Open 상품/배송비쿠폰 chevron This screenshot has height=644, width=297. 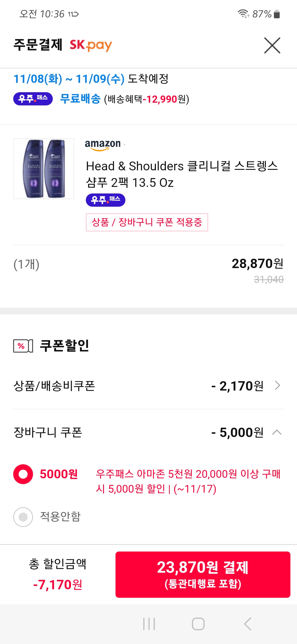click(277, 386)
